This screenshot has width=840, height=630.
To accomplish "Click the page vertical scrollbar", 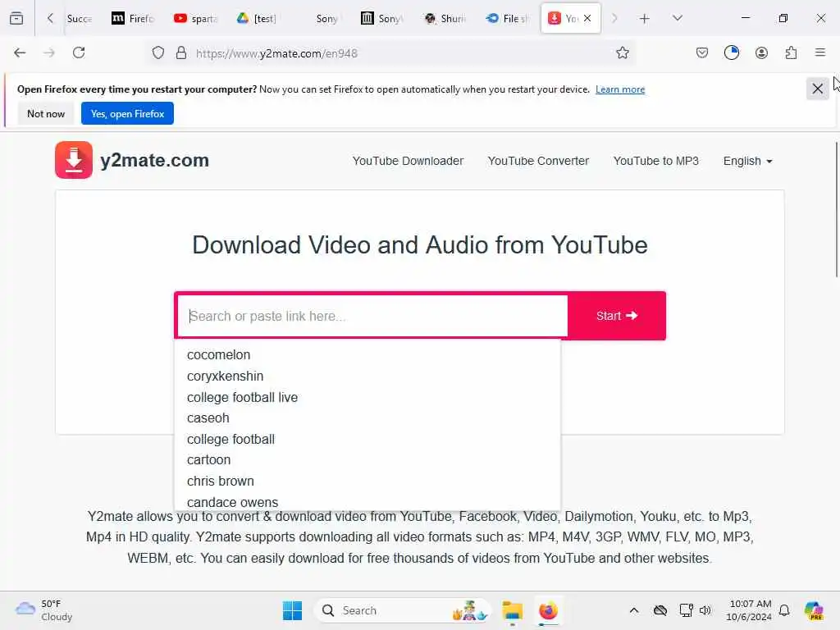I will 836,209.
